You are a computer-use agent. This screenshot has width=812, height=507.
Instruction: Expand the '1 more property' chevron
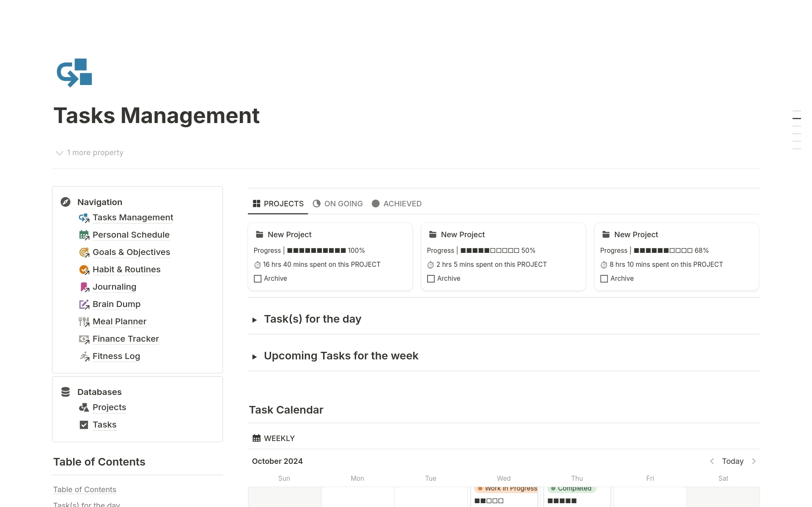click(x=60, y=153)
